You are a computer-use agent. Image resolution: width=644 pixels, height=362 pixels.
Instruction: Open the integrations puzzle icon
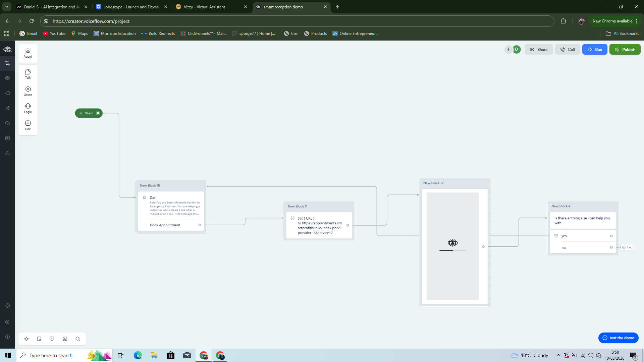pyautogui.click(x=7, y=93)
